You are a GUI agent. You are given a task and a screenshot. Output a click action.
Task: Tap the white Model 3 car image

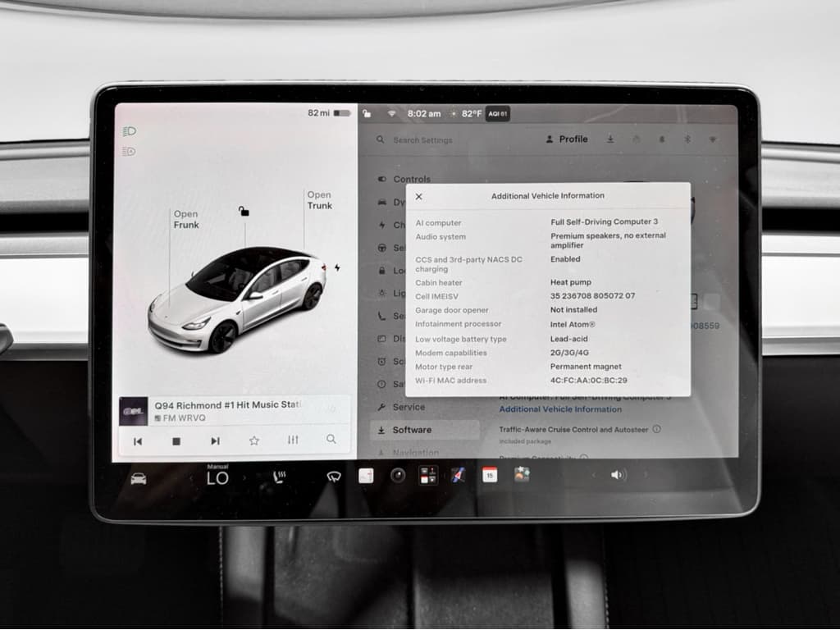[237, 300]
